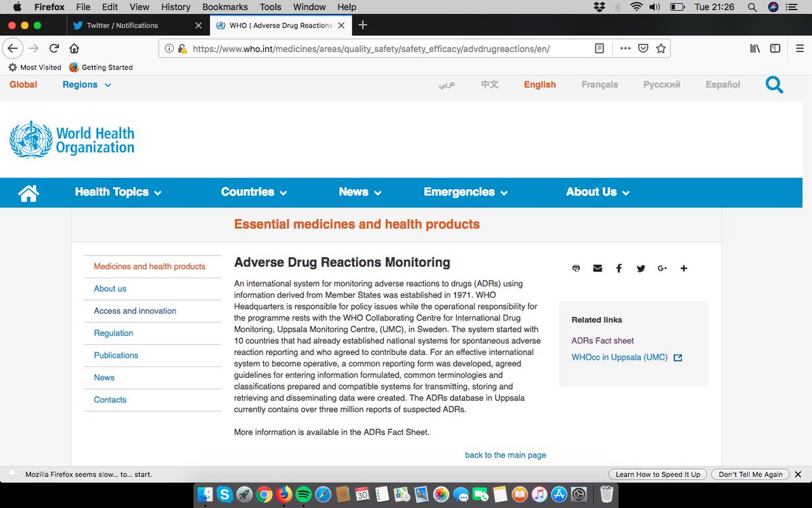
Task: Switch language to Français
Action: [600, 85]
